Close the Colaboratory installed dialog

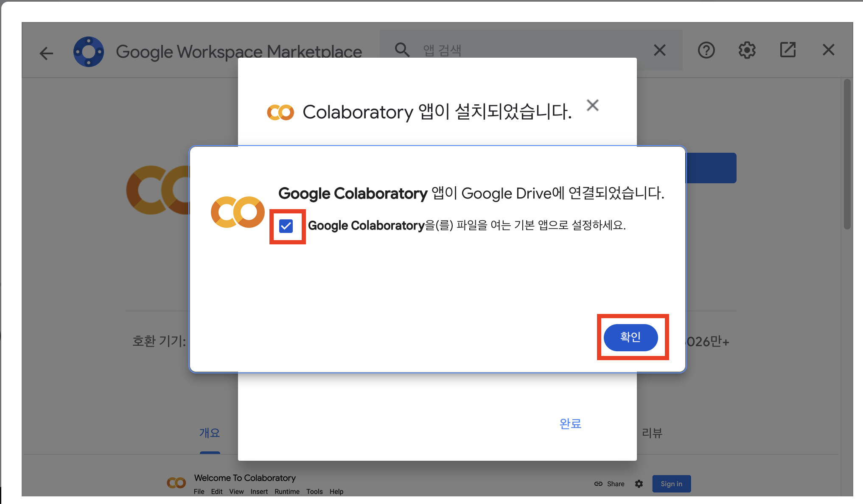593,105
